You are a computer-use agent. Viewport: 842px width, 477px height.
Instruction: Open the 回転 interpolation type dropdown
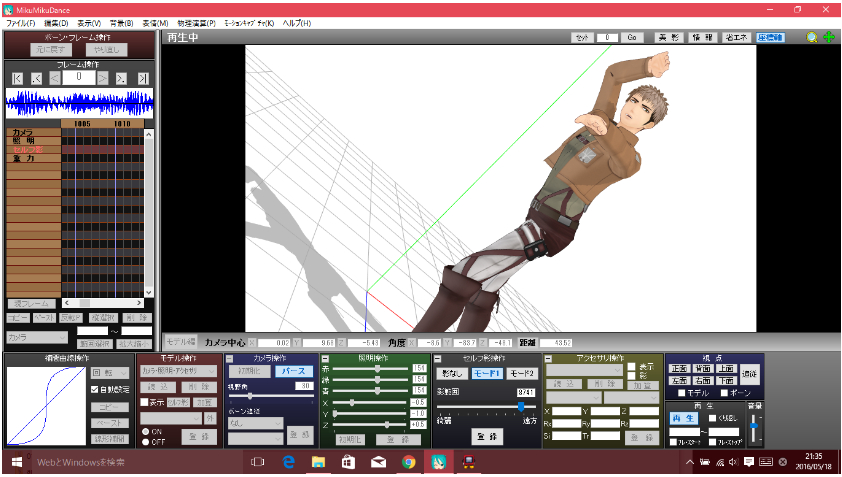click(x=110, y=373)
